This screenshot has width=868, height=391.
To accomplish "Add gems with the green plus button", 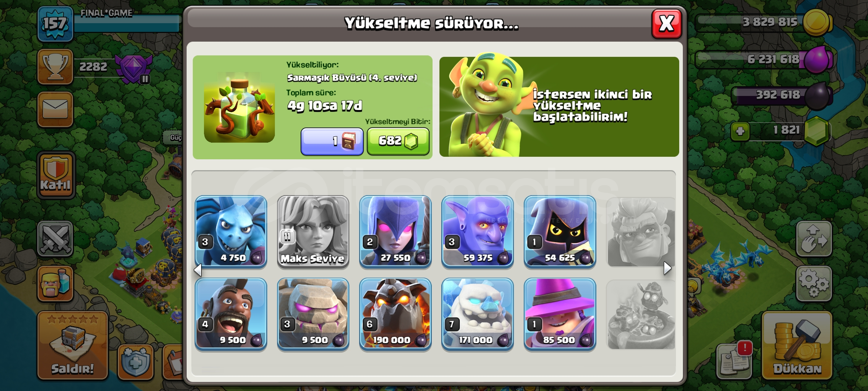I will (x=740, y=131).
